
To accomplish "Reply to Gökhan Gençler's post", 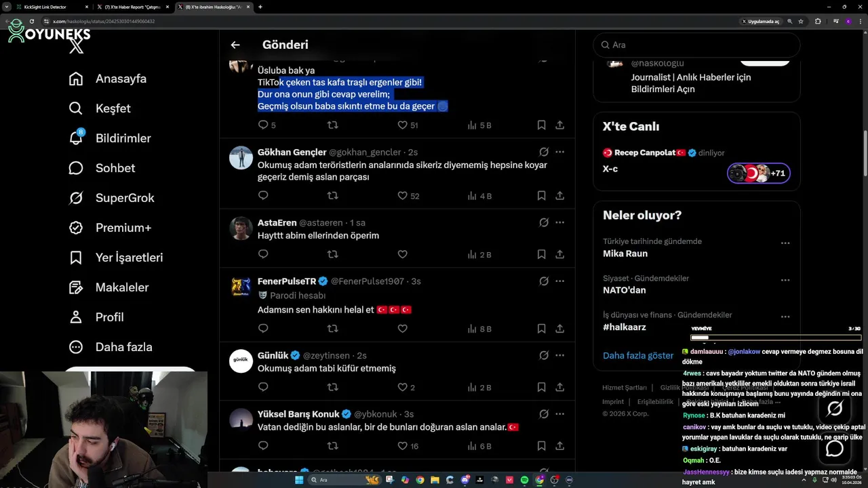I will pyautogui.click(x=263, y=196).
